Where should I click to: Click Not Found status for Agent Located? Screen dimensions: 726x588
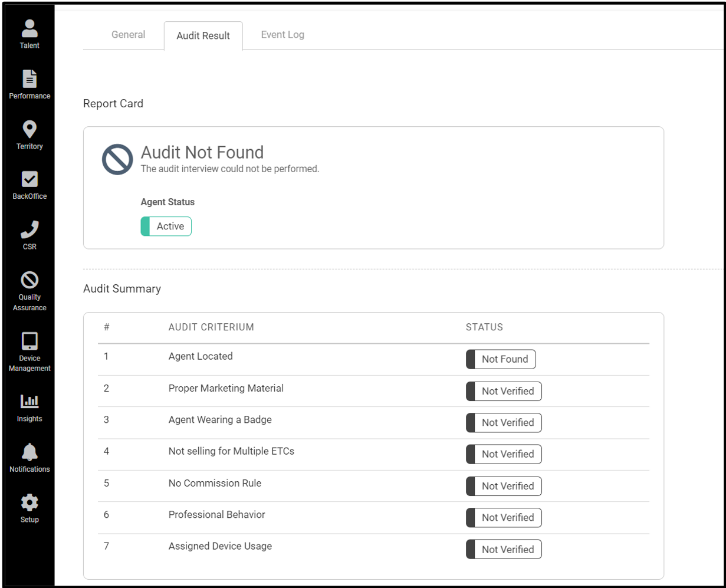(501, 359)
